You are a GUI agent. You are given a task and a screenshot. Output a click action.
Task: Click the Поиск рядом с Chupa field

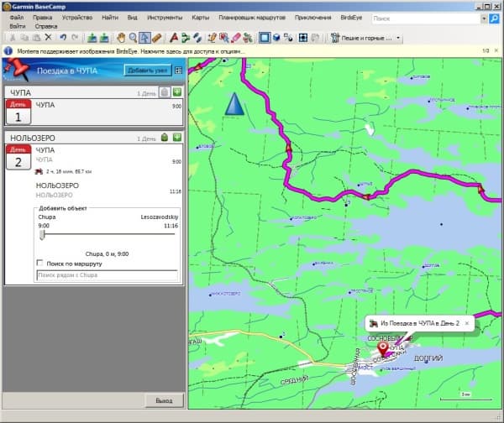coord(107,275)
